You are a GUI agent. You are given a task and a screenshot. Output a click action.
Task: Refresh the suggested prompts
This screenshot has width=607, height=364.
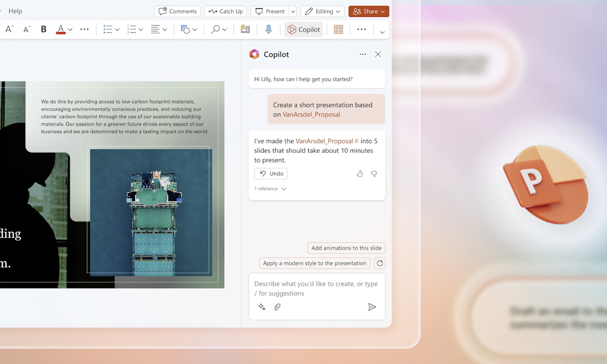[380, 263]
